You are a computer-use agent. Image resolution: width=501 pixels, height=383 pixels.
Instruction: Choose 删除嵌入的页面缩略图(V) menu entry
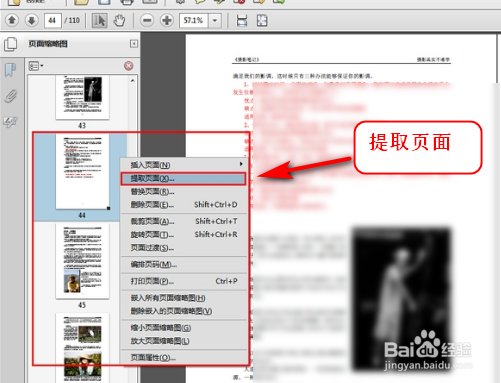click(x=184, y=311)
